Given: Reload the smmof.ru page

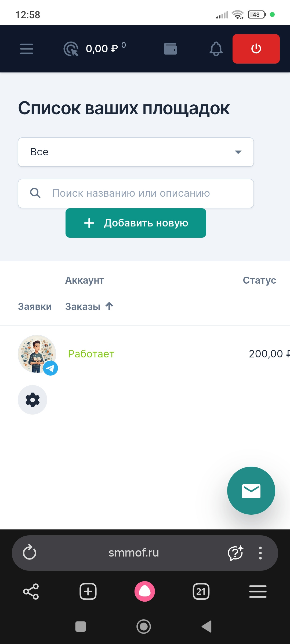Looking at the screenshot, I should pyautogui.click(x=30, y=553).
